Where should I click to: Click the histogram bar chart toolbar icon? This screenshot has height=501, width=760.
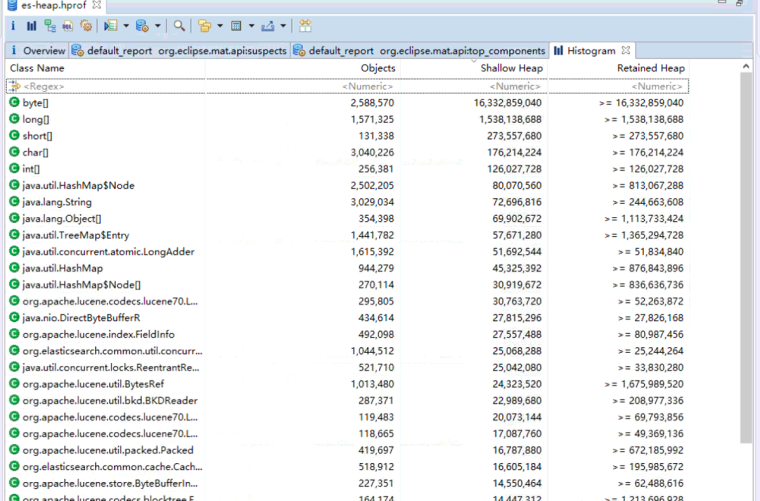[x=32, y=26]
